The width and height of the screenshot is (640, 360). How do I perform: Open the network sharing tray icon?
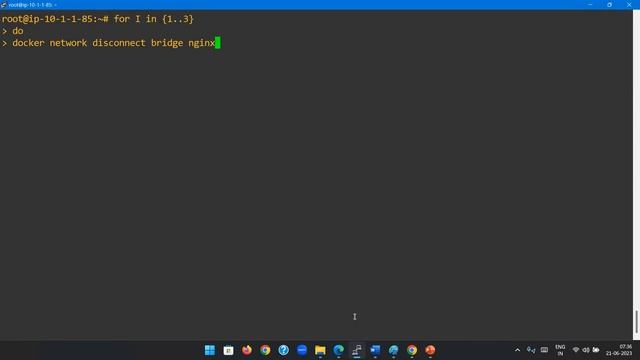[x=531, y=350]
